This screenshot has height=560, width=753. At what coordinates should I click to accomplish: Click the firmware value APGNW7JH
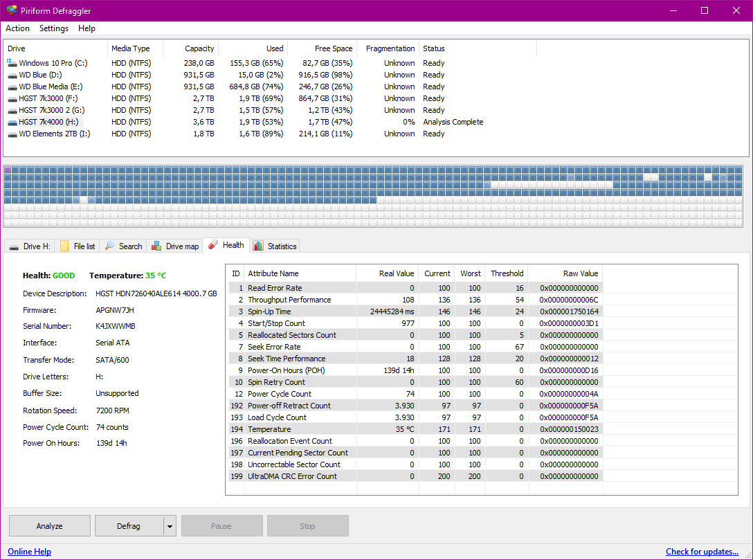[115, 310]
